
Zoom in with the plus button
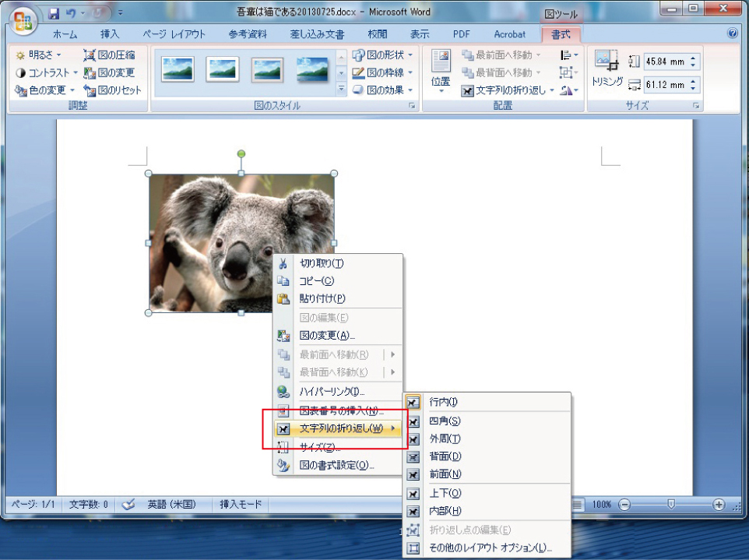click(x=719, y=505)
